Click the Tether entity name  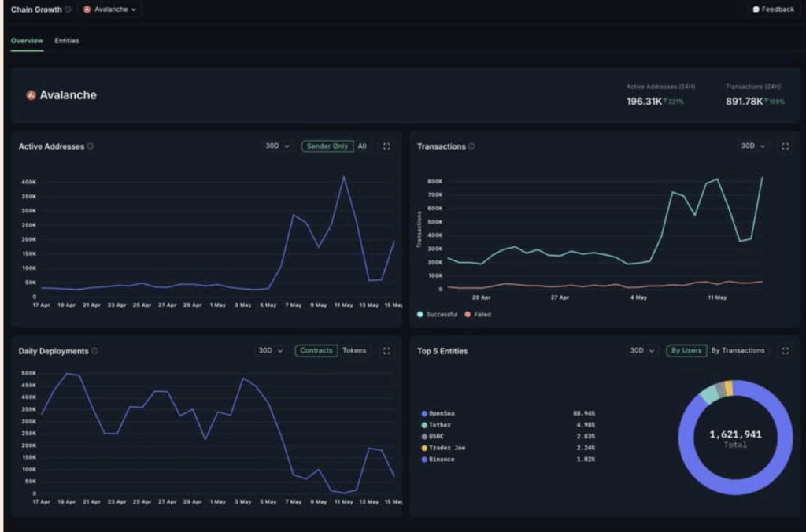[x=440, y=425]
